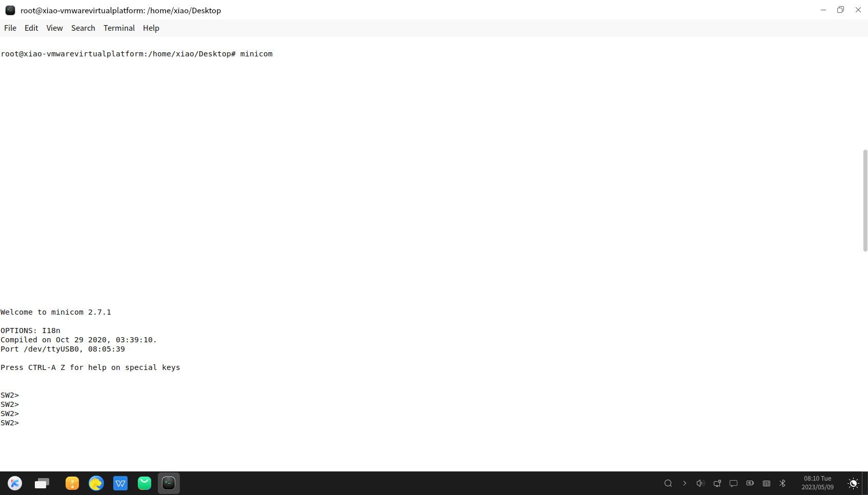
Task: Open the Bluetooth tray icon
Action: (x=782, y=483)
